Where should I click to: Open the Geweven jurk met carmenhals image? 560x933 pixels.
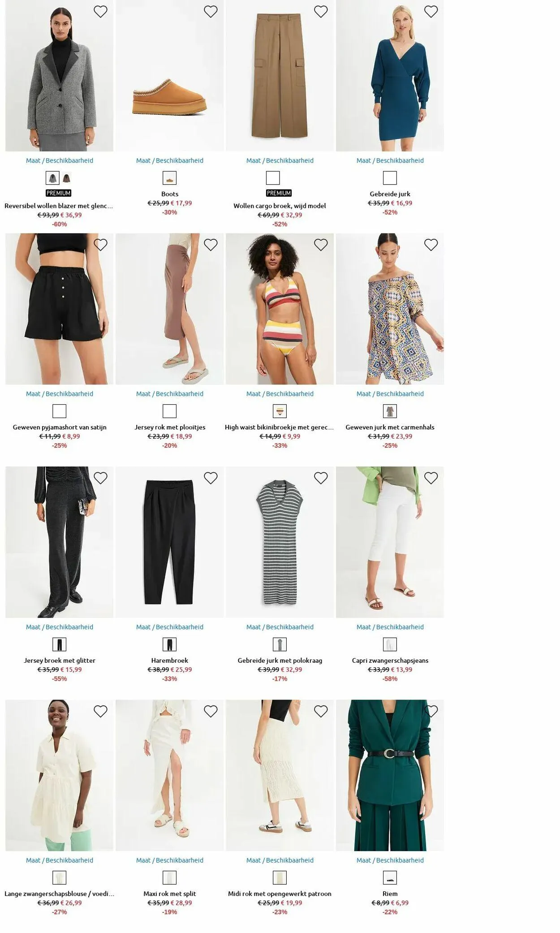tap(390, 309)
